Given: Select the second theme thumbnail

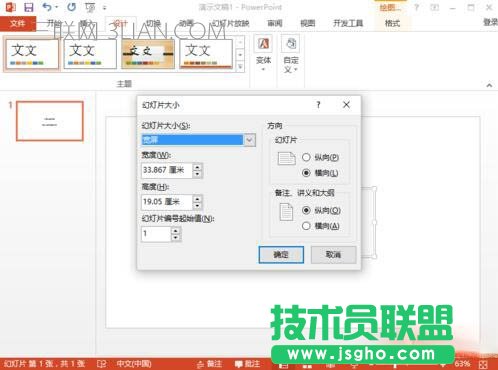Looking at the screenshot, I should point(90,54).
